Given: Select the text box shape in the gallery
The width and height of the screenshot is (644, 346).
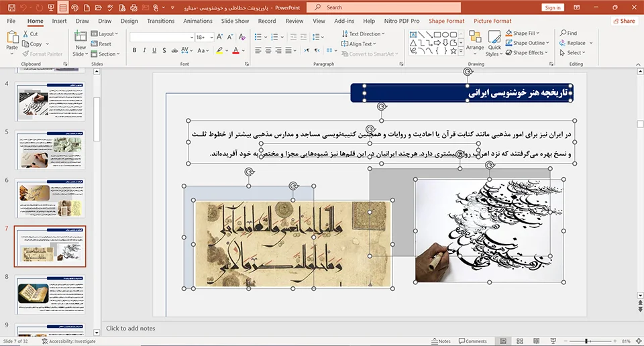Looking at the screenshot, I should (x=413, y=34).
